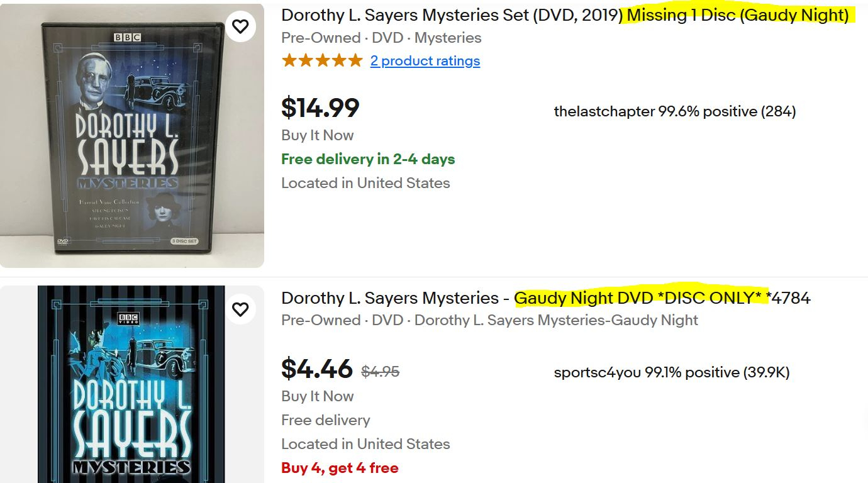Open the "2 product ratings" link
Image resolution: width=868 pixels, height=483 pixels.
click(x=425, y=61)
